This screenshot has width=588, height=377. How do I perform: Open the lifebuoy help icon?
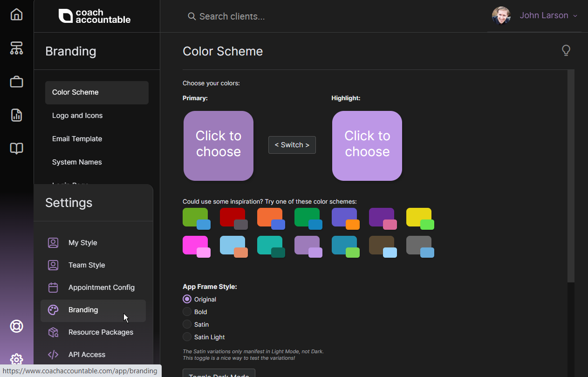16,326
